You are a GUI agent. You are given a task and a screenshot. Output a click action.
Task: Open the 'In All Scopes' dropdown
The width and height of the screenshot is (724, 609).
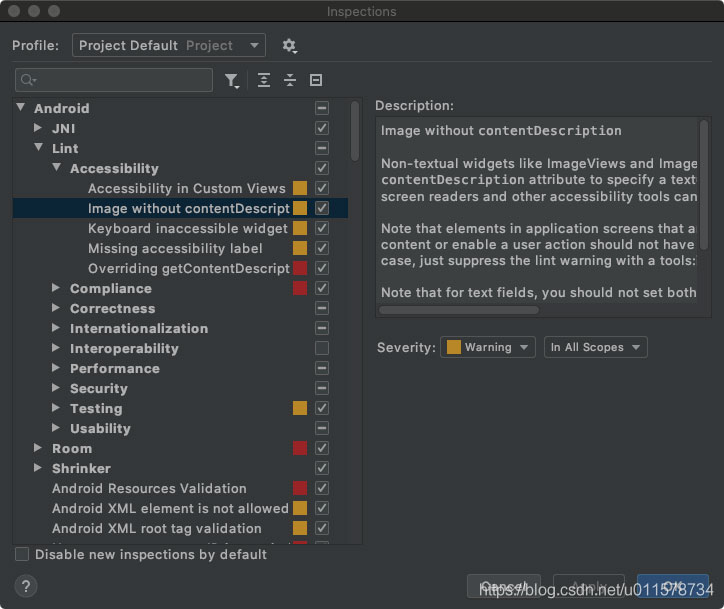[596, 347]
